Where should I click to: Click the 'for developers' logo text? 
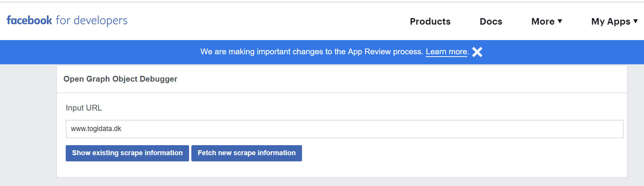(91, 20)
